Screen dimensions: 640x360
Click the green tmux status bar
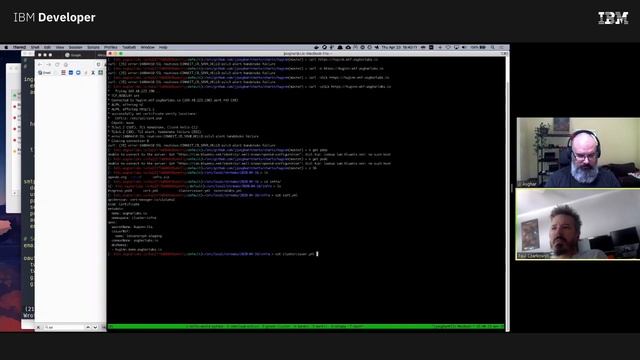306,326
